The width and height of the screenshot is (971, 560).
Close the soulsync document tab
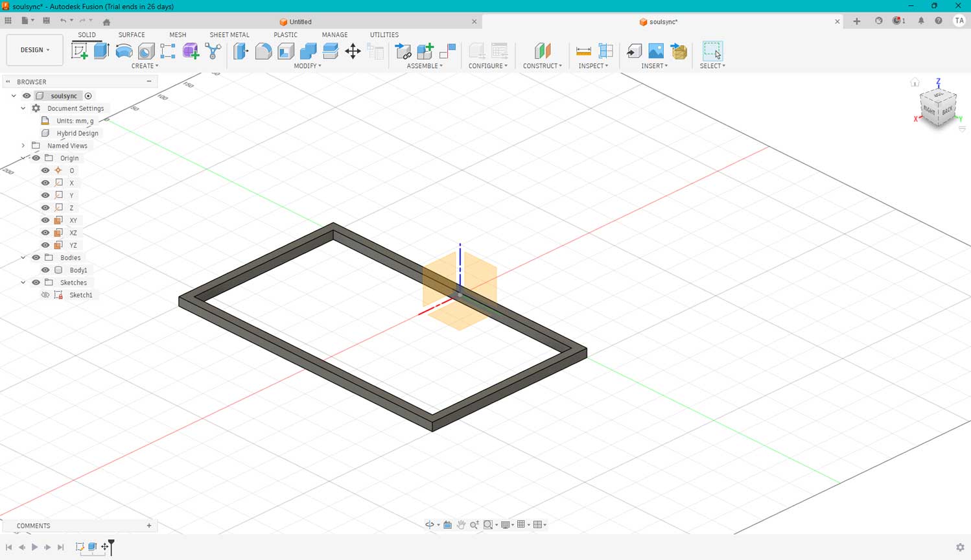click(837, 21)
